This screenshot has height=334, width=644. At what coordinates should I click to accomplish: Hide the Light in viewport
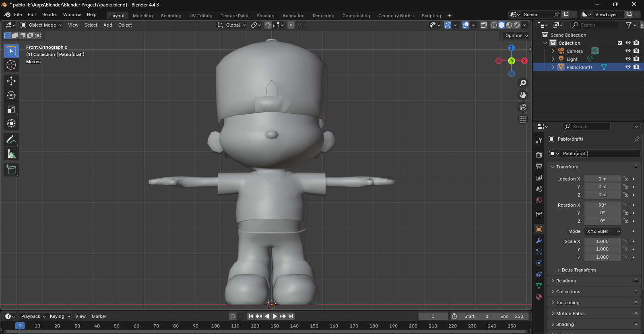pyautogui.click(x=628, y=59)
